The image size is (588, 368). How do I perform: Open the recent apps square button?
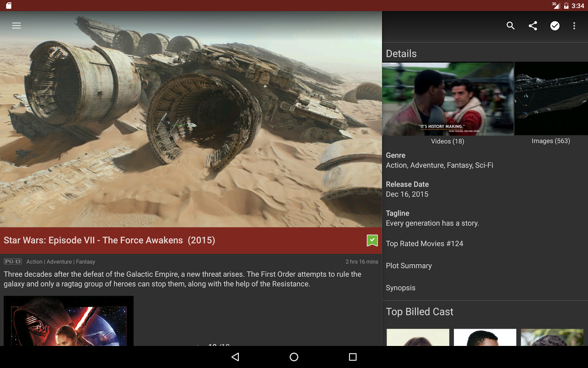(x=353, y=357)
